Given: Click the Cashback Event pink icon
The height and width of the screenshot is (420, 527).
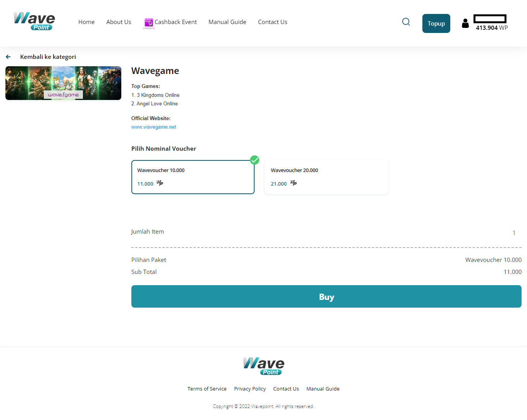Looking at the screenshot, I should point(148,22).
